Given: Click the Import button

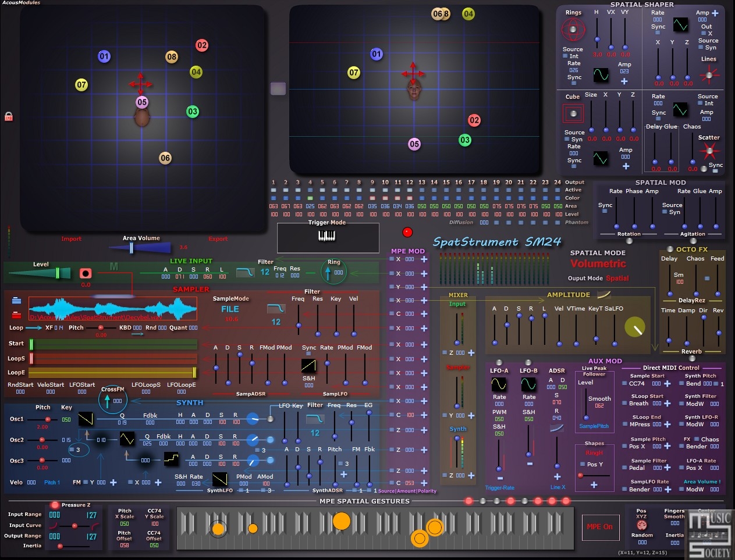Looking at the screenshot, I should [72, 239].
